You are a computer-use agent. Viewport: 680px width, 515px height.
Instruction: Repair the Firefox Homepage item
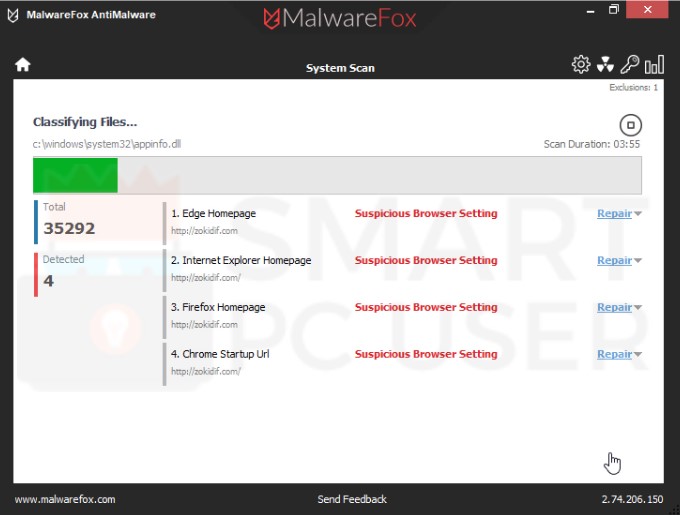(614, 307)
